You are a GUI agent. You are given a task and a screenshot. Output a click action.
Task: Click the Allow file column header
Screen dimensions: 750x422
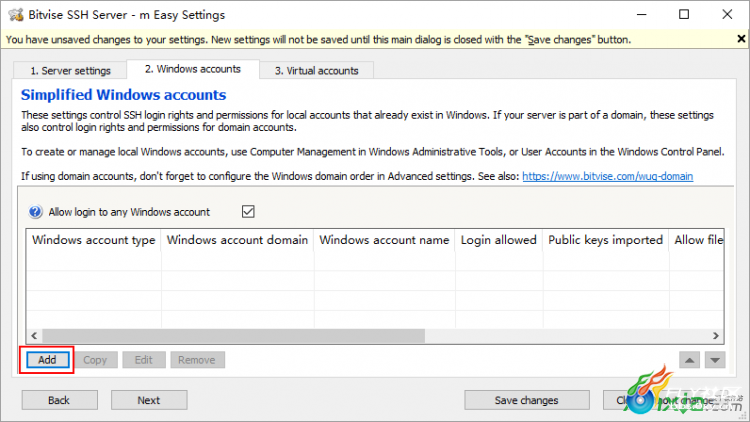(697, 240)
